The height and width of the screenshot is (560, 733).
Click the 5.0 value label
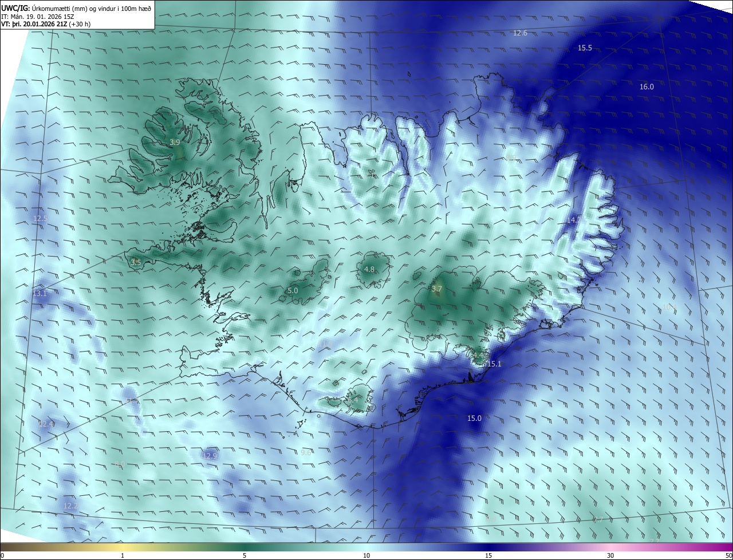(x=293, y=291)
